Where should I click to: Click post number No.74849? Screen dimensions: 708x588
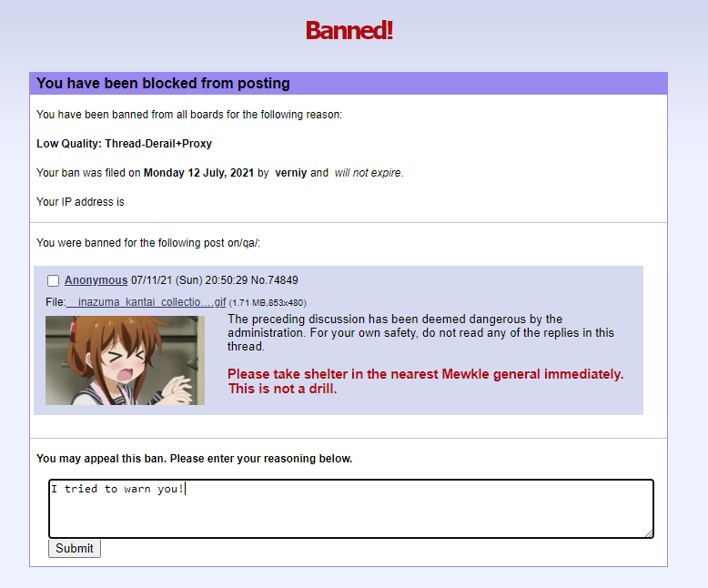pos(275,280)
